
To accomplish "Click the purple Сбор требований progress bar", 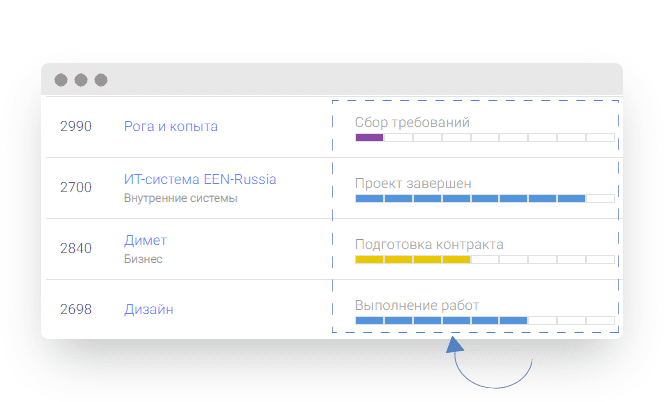I will click(x=485, y=137).
